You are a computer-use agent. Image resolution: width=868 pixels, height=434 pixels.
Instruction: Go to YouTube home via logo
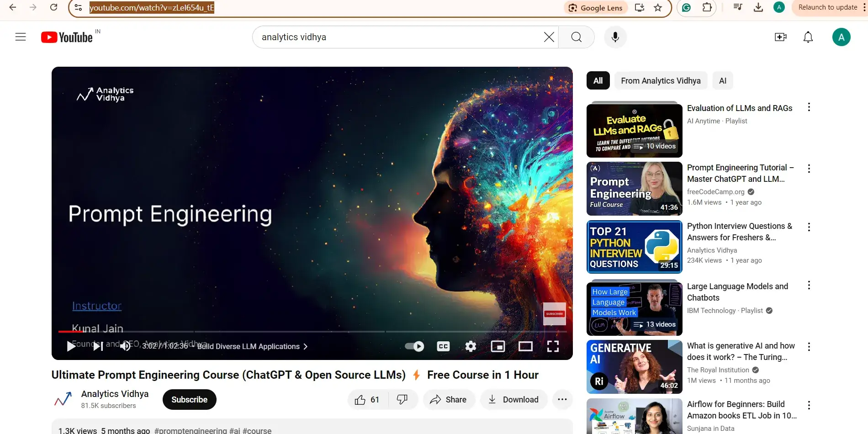67,37
